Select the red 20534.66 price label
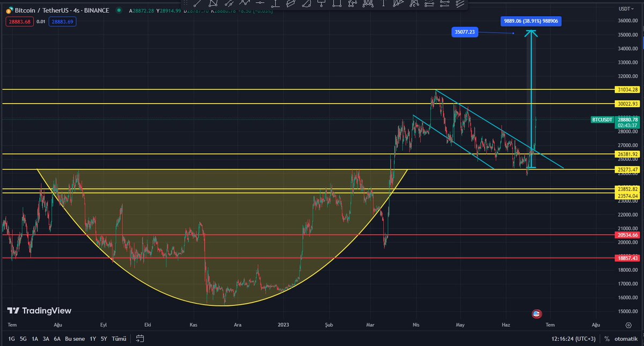Image resolution: width=644 pixels, height=346 pixels. pyautogui.click(x=628, y=235)
